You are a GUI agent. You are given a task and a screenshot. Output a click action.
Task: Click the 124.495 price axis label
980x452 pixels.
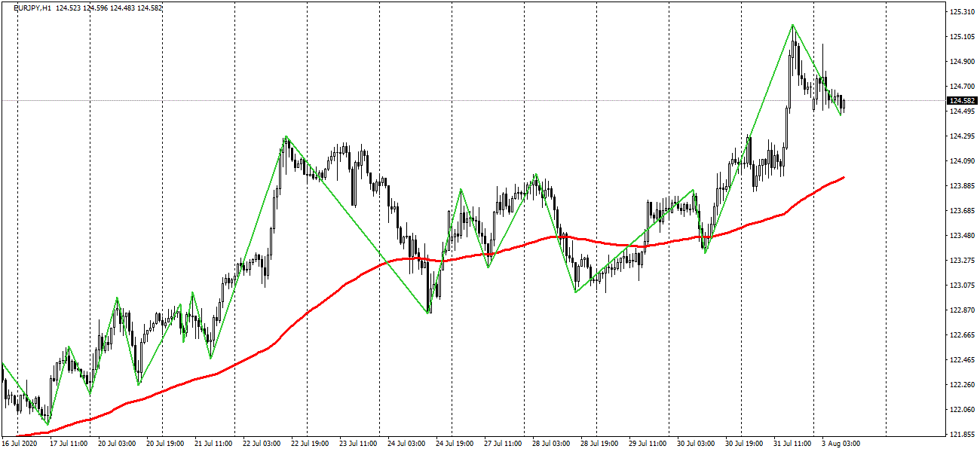point(963,111)
